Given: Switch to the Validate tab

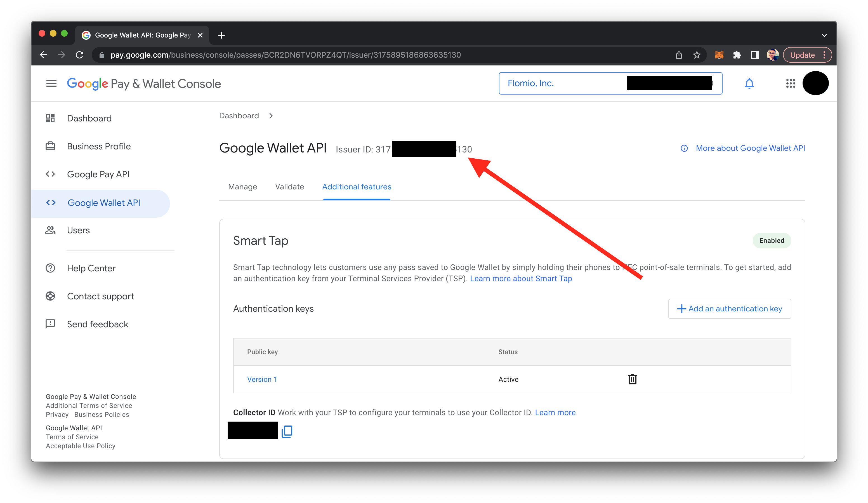Looking at the screenshot, I should click(x=289, y=187).
